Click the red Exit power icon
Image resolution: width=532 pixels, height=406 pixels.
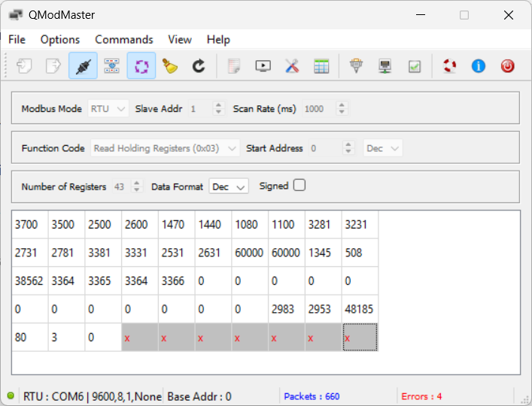point(508,65)
